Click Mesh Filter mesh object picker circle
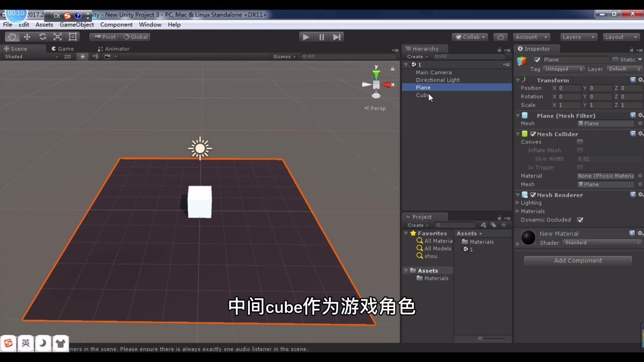Image resolution: width=644 pixels, height=362 pixels. point(640,123)
